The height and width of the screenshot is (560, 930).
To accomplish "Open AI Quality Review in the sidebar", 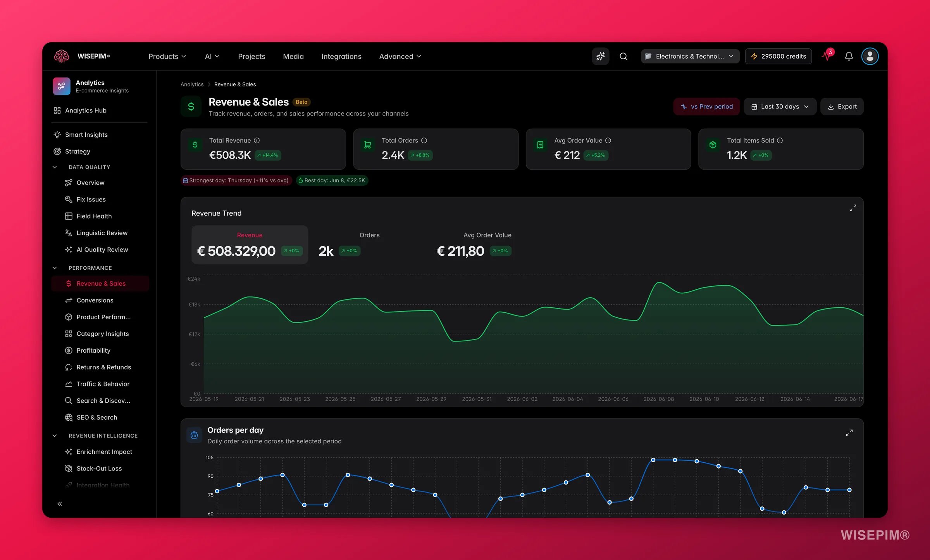I will pos(100,250).
